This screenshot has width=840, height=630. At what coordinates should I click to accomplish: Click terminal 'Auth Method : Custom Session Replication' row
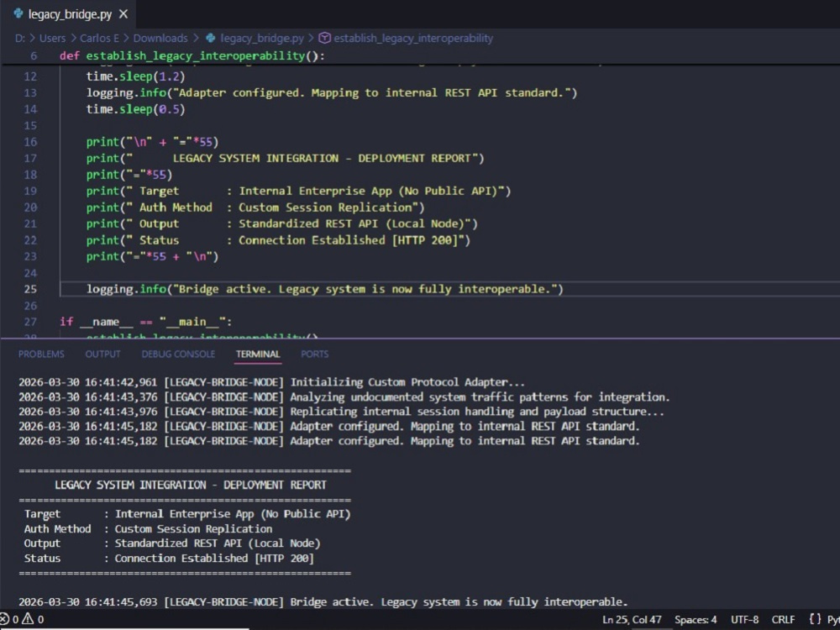click(149, 528)
